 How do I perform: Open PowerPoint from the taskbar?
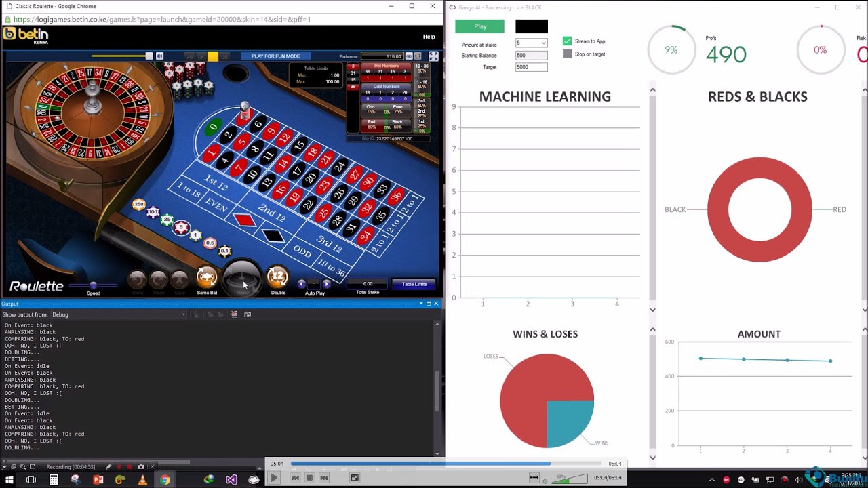(x=98, y=480)
